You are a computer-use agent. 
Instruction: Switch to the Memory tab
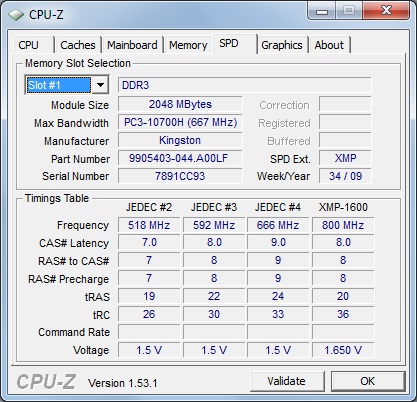188,45
